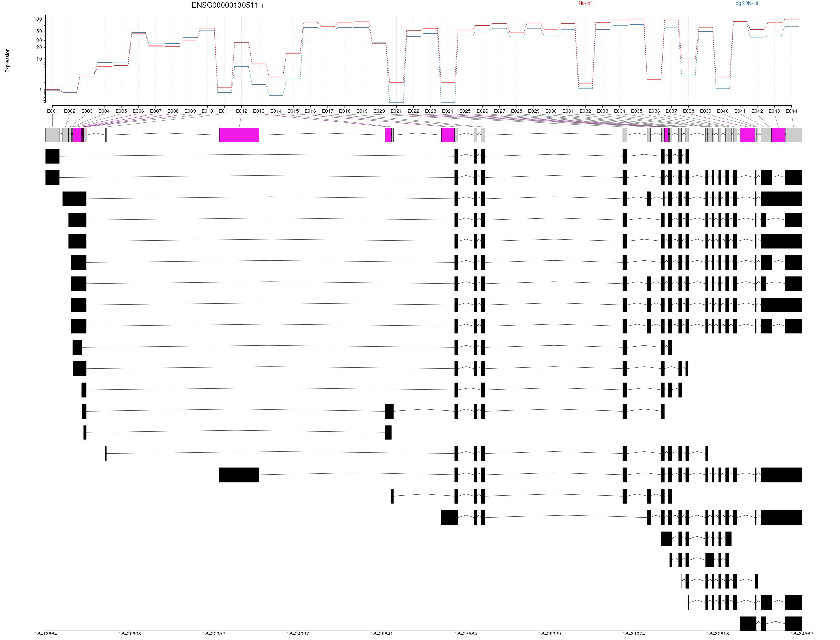Click exon label E016

310,111
